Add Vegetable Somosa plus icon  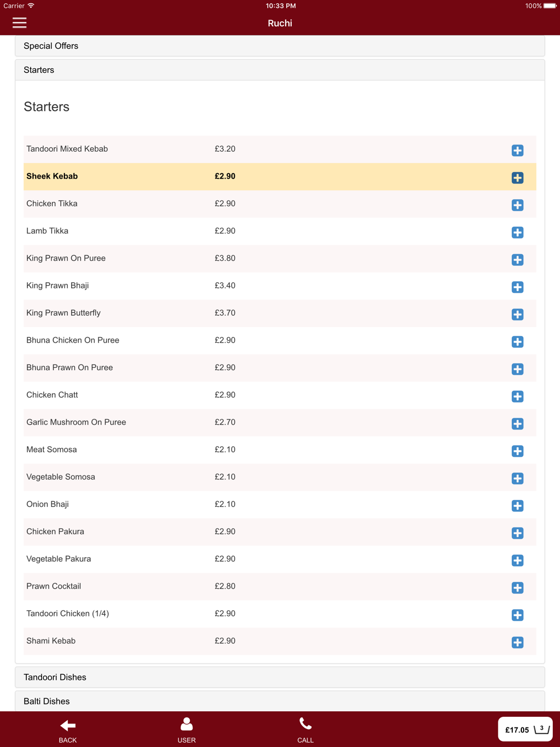click(517, 478)
